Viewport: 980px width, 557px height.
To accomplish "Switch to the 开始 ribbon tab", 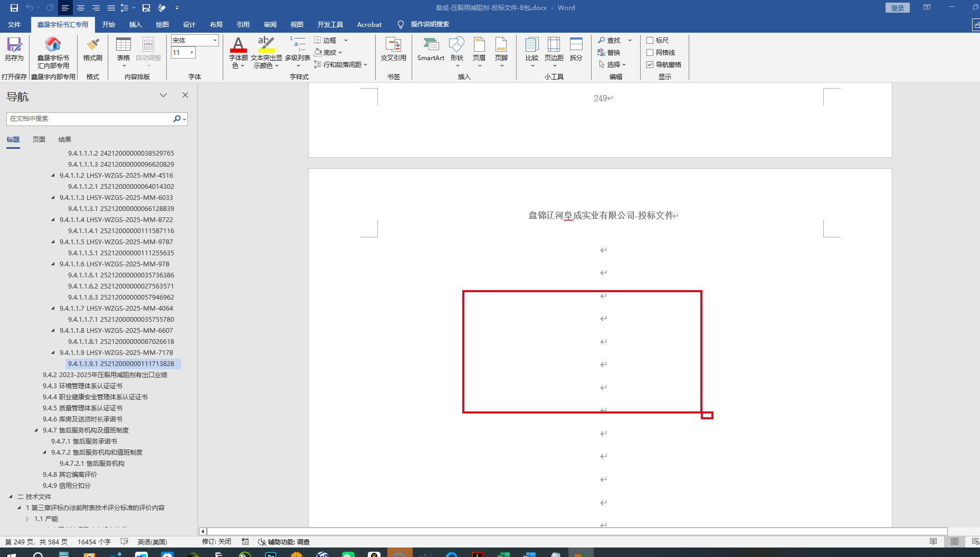I will click(x=109, y=24).
